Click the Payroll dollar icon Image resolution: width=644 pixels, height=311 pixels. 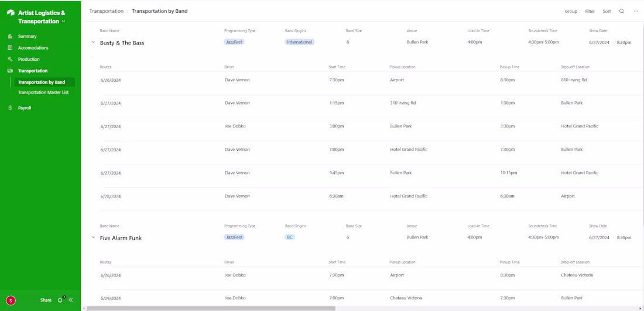pyautogui.click(x=10, y=108)
